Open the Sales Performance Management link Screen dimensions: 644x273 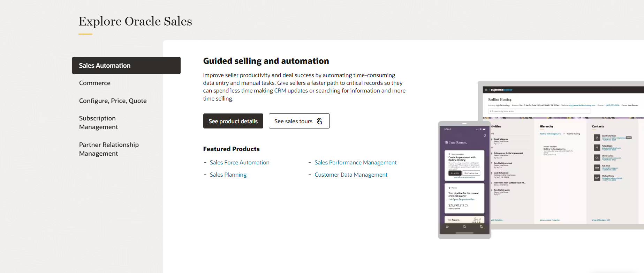tap(356, 163)
